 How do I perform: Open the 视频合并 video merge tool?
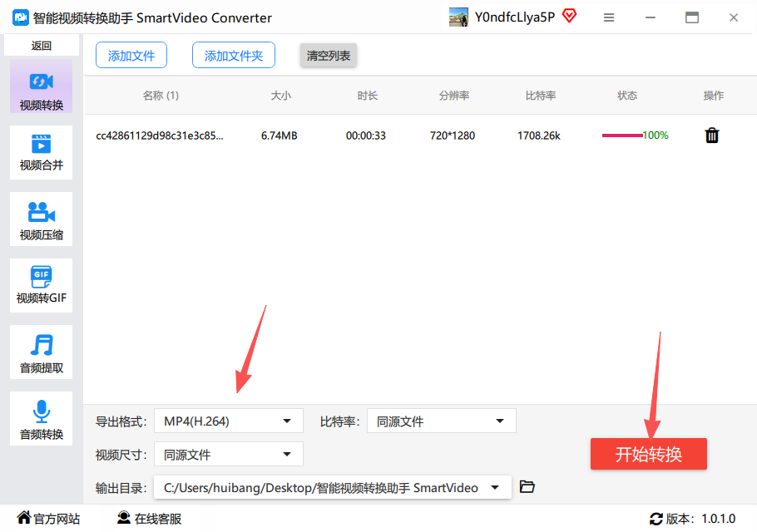(41, 152)
